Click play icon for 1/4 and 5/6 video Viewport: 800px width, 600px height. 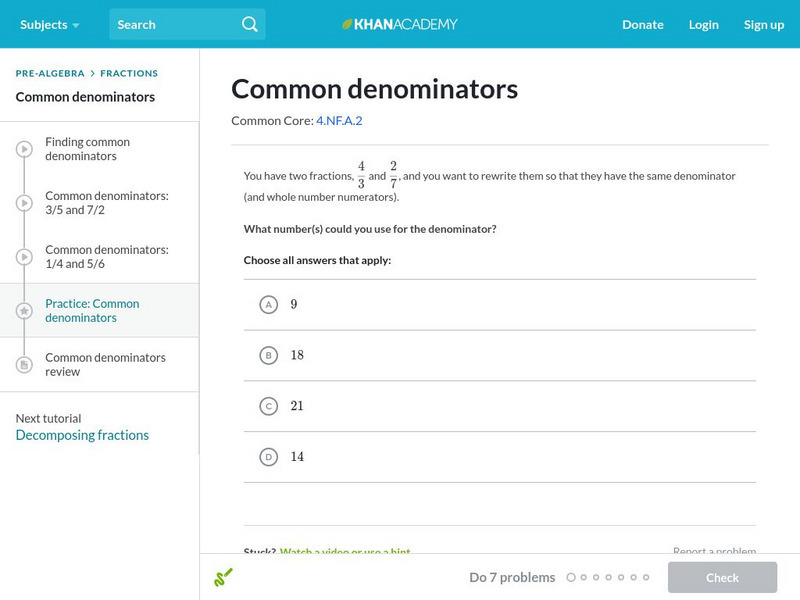[x=24, y=257]
